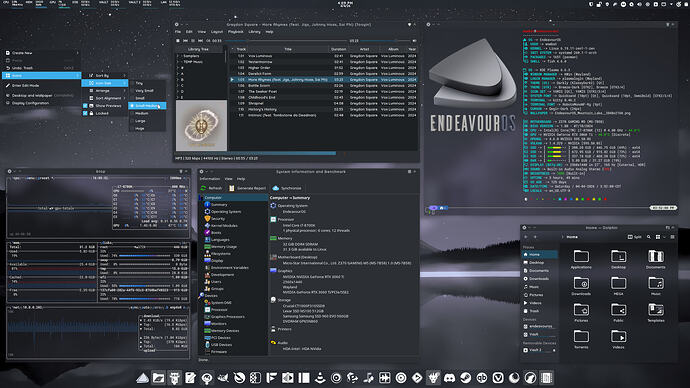Expand the TEMP Music node in Library Tree

(179, 62)
